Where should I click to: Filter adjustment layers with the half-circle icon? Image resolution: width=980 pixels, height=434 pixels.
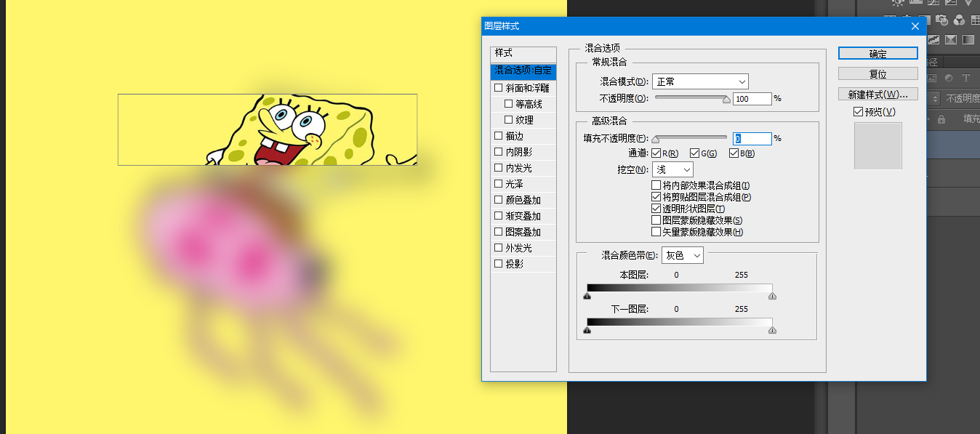pyautogui.click(x=948, y=79)
